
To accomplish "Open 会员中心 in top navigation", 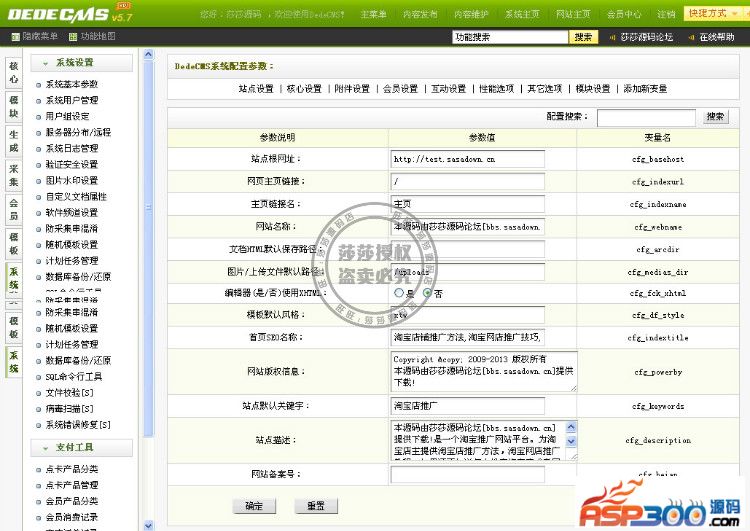I will tap(624, 14).
